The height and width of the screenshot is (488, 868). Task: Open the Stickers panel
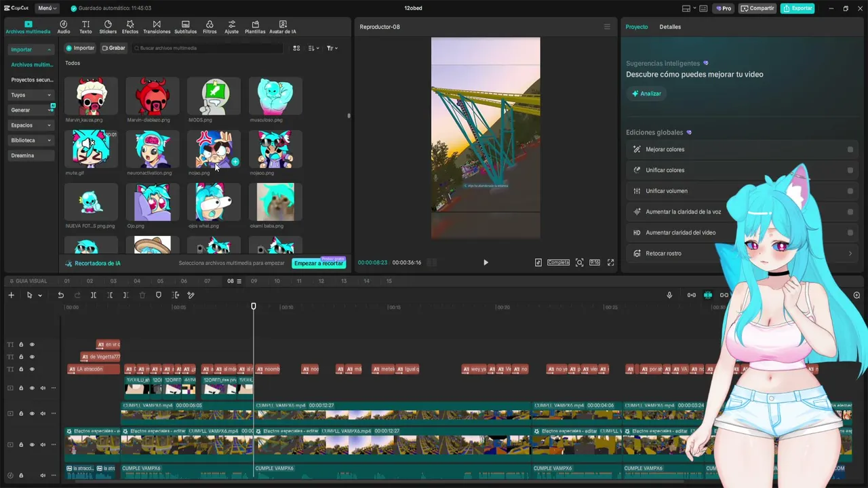pyautogui.click(x=108, y=27)
